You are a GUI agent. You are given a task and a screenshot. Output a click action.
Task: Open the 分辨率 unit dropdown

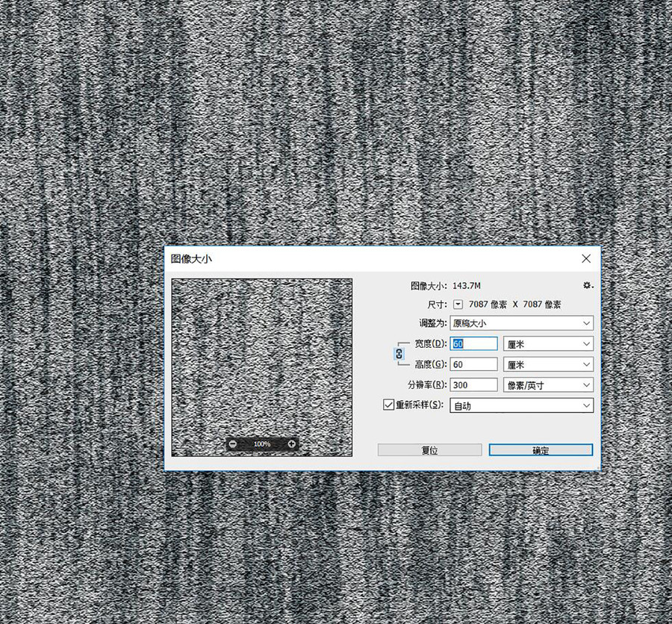[x=549, y=385]
